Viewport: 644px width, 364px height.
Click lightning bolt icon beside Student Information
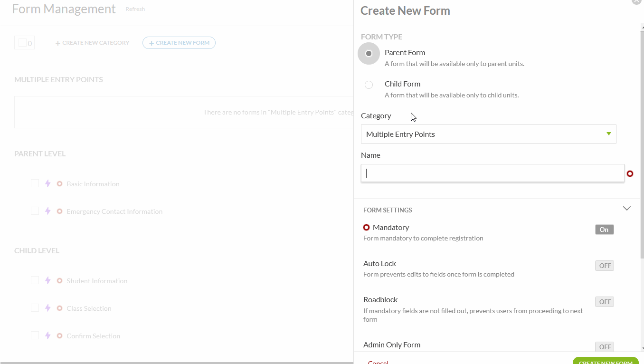pyautogui.click(x=47, y=280)
